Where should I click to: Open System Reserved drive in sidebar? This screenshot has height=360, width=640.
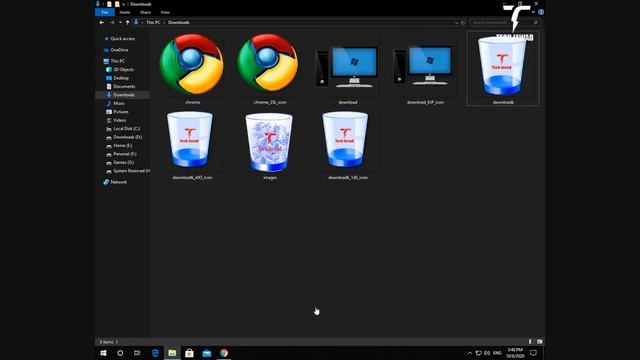click(131, 171)
